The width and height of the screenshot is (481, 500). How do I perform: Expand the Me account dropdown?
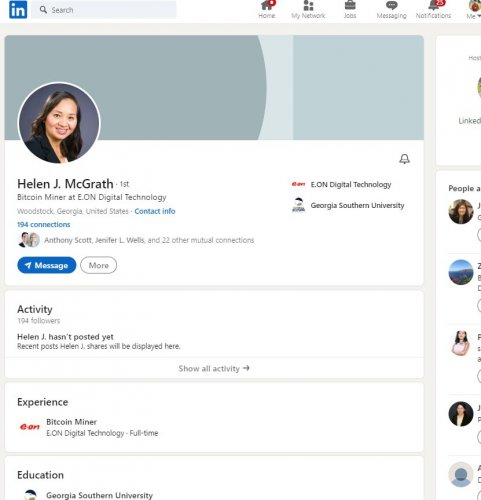point(474,10)
